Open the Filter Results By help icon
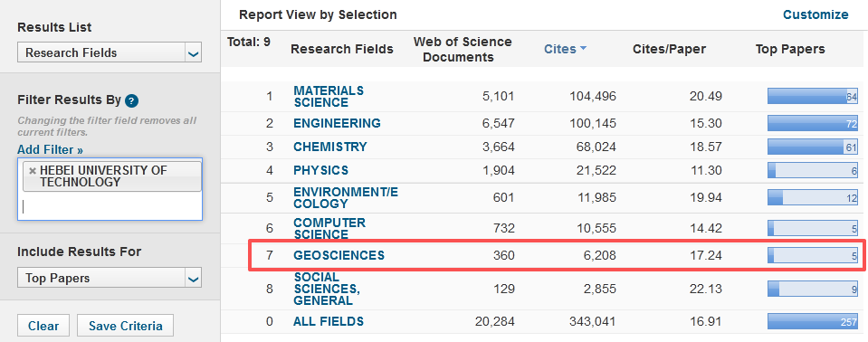Screen dimensions: 868x342 pos(131,100)
